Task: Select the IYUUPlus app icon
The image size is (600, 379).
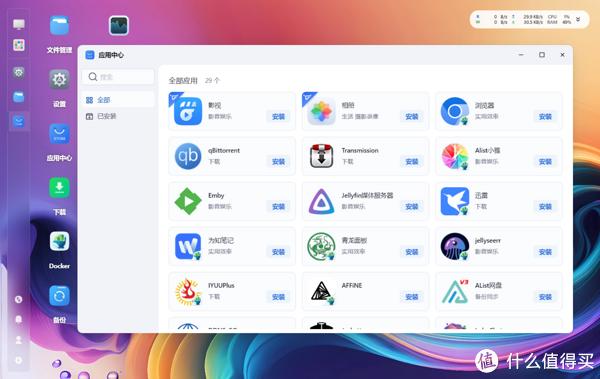Action: (188, 292)
